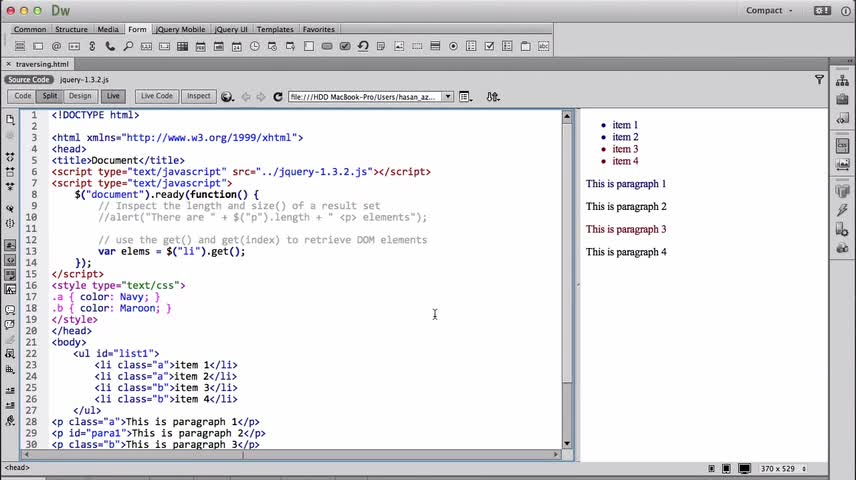Viewport: 856px width, 480px height.
Task: Open the Common insert tab
Action: pyautogui.click(x=30, y=29)
